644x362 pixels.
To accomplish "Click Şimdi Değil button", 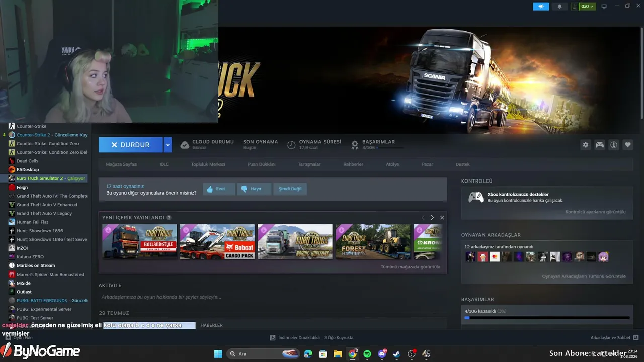I will click(290, 189).
